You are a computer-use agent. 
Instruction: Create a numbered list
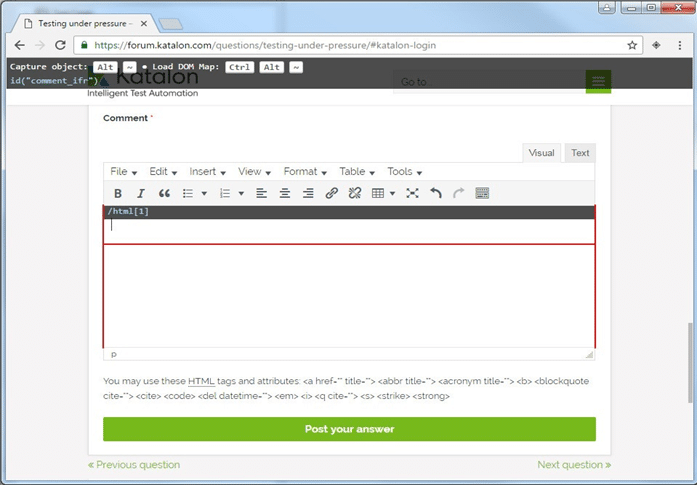(x=225, y=193)
